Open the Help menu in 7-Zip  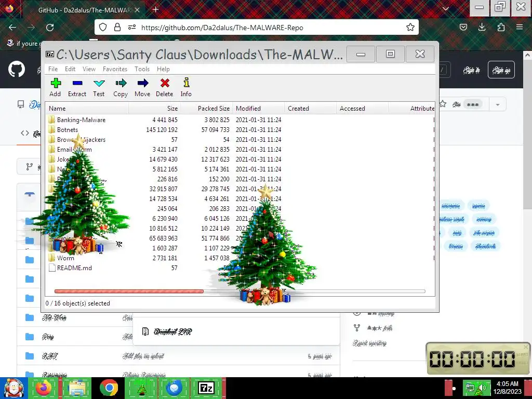point(163,69)
